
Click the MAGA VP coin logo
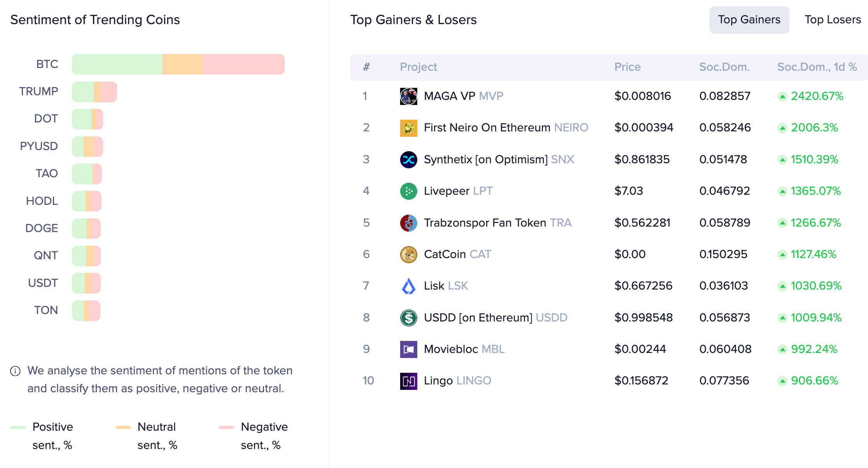click(408, 96)
